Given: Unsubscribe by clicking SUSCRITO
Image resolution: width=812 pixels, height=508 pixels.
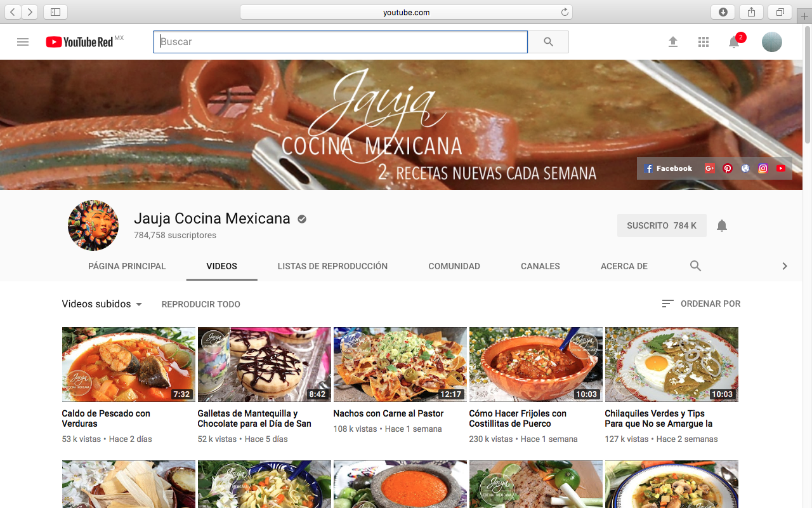Looking at the screenshot, I should pos(662,225).
